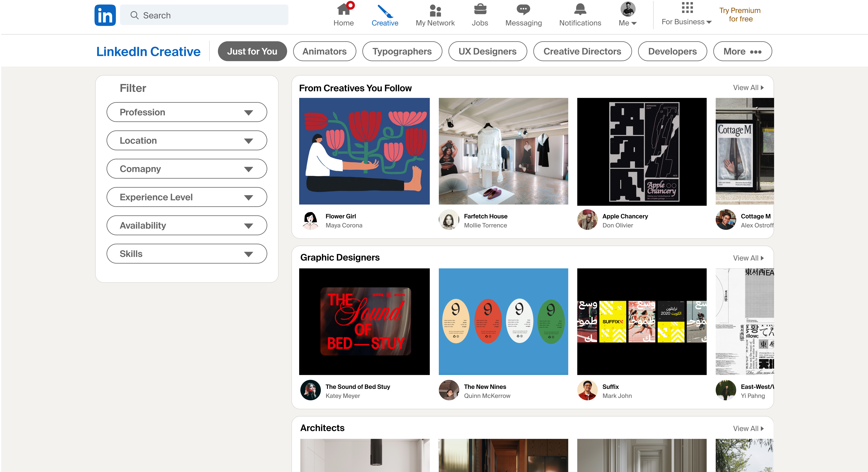Click the name Maya Corona

(344, 226)
